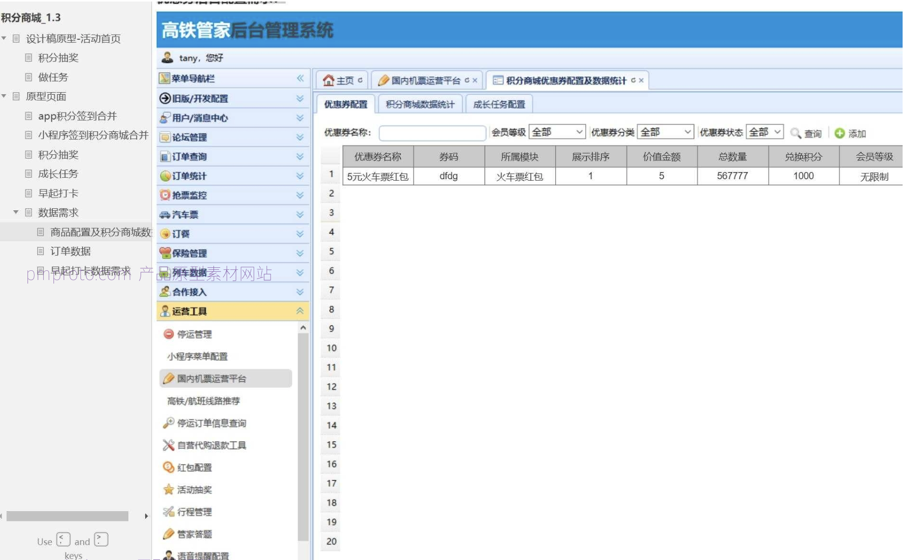Click the page tree horizontal scrollbar

(x=67, y=516)
